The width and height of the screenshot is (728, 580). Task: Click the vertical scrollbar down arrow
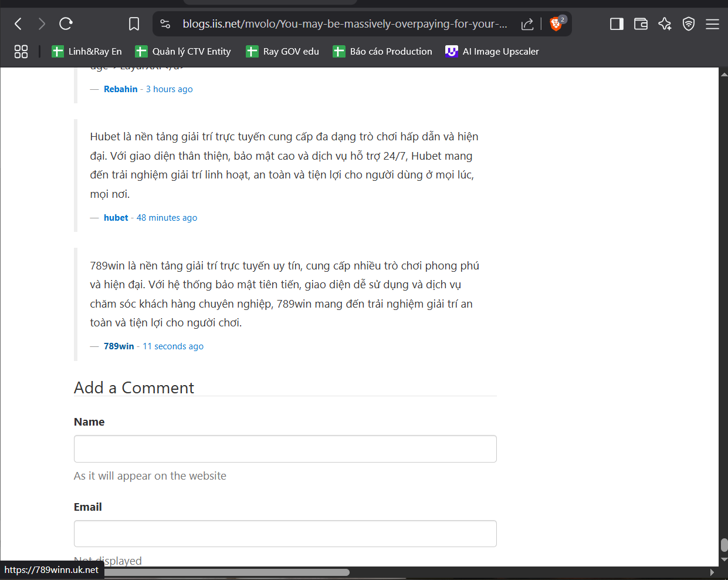pos(724,560)
